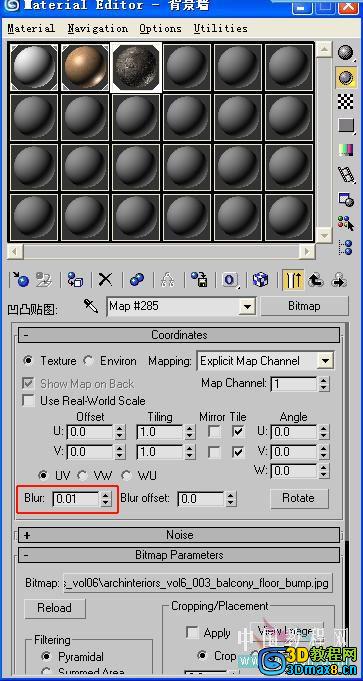Select WU radio button
This screenshot has height=681, width=363.
click(x=125, y=475)
